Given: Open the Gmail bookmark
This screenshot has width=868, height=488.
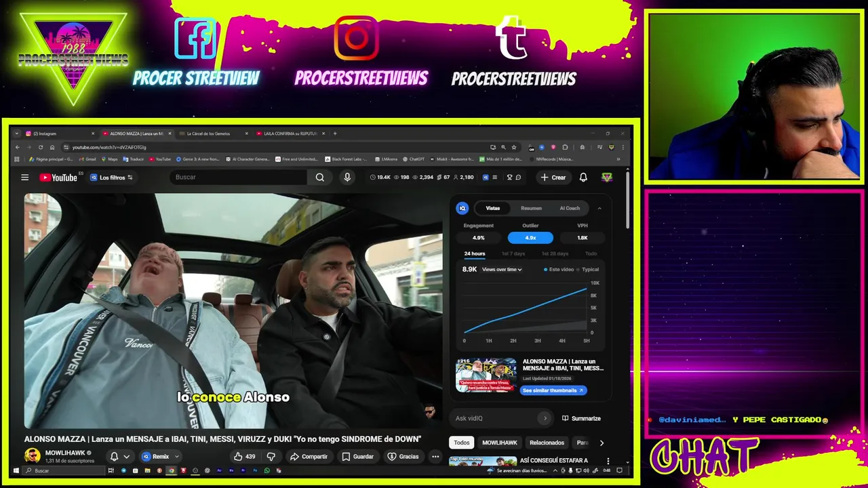Looking at the screenshot, I should tap(87, 159).
